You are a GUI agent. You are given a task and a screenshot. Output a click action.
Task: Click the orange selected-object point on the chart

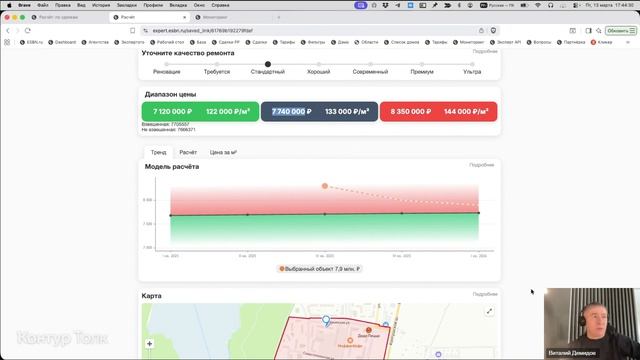(x=325, y=186)
